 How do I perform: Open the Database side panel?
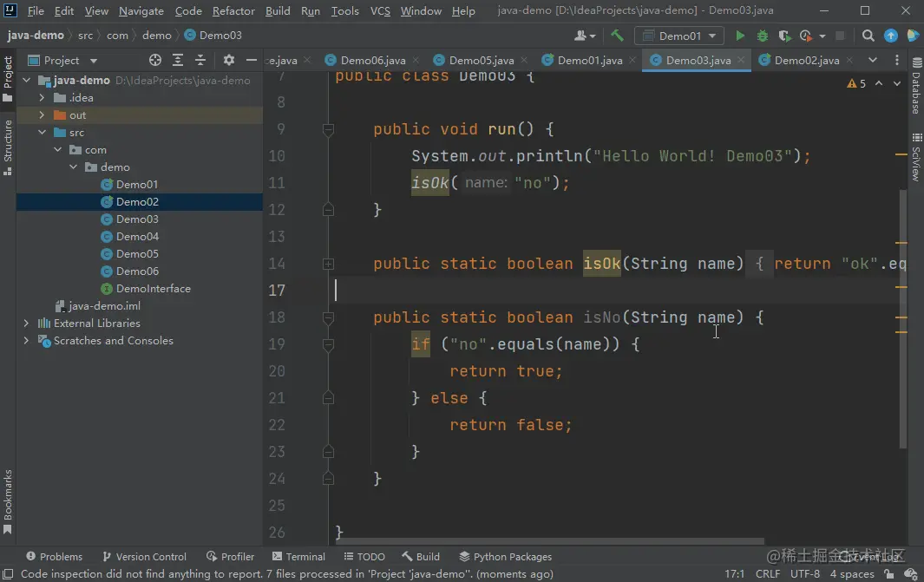[916, 86]
